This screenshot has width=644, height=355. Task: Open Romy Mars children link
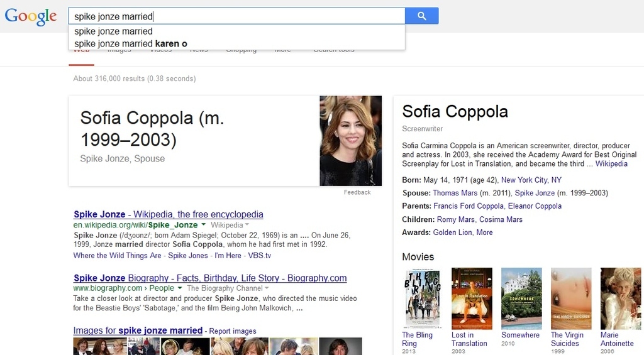[455, 219]
